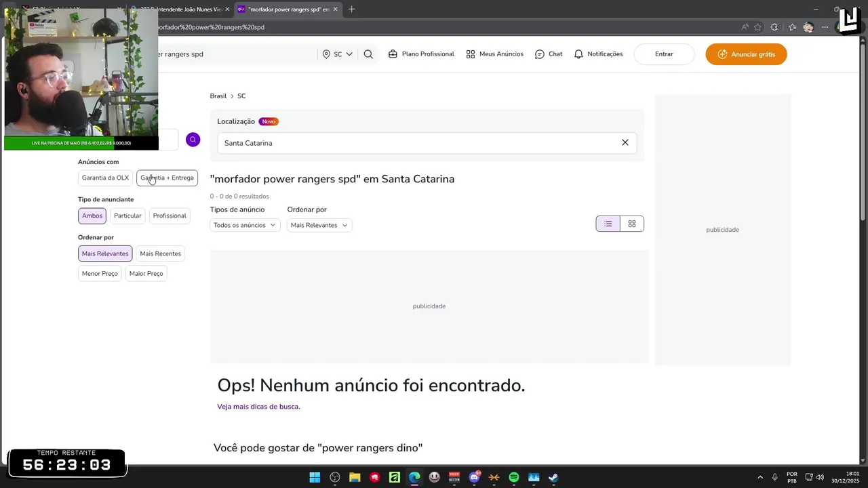Open the Chat section
Viewport: 868px width, 488px height.
[x=549, y=54]
